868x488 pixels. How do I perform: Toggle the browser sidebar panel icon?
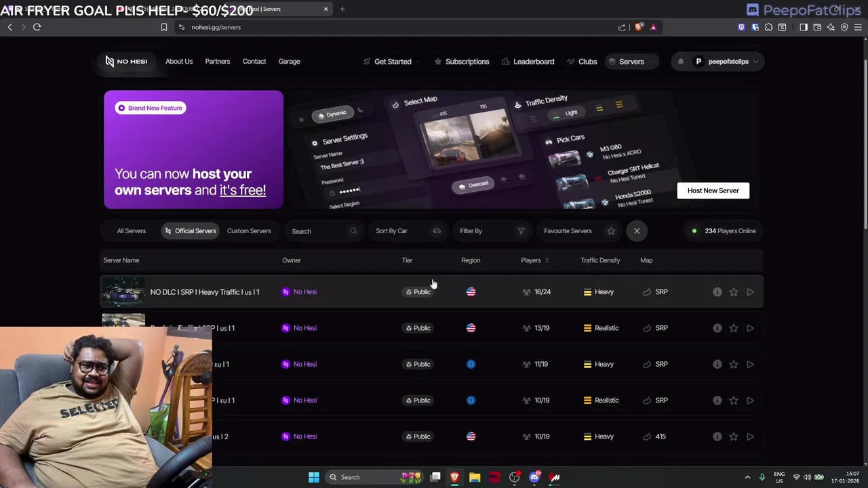coord(804,27)
